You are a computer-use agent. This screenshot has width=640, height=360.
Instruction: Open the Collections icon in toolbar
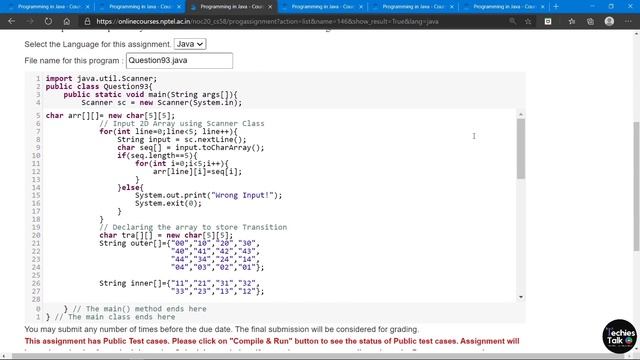pyautogui.click(x=590, y=21)
